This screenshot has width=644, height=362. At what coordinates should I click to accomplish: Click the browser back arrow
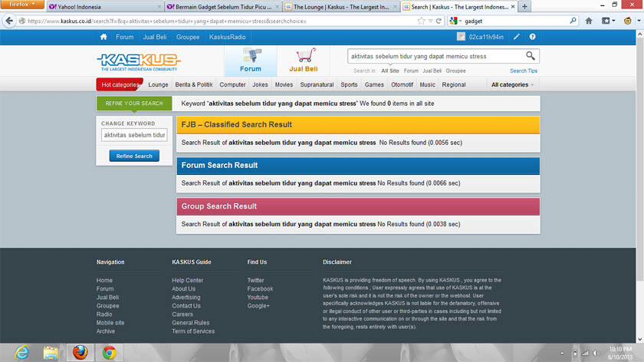point(9,21)
